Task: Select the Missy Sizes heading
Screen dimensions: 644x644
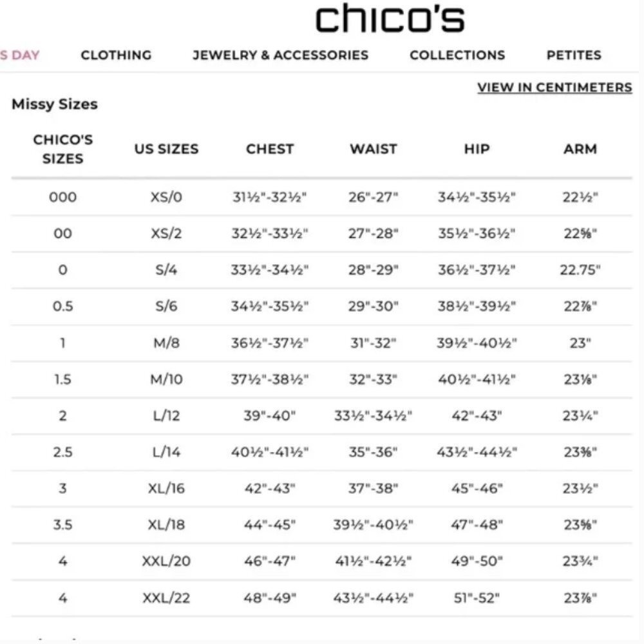Action: coord(55,104)
